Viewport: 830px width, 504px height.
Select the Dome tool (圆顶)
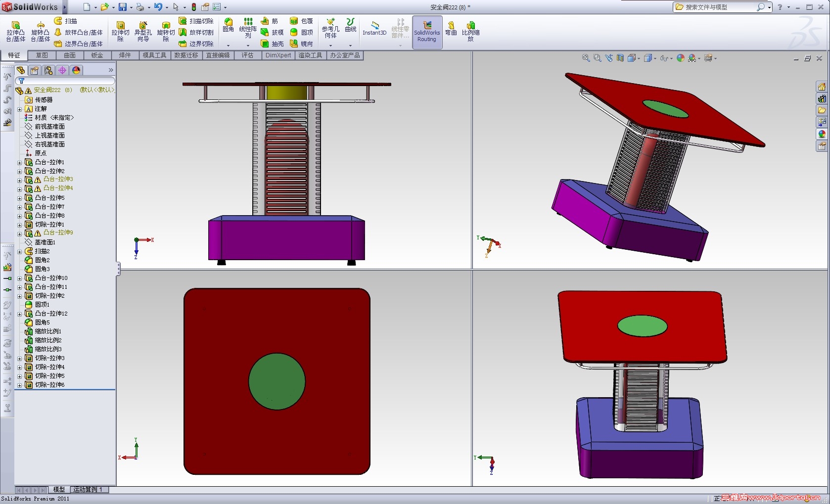click(302, 32)
